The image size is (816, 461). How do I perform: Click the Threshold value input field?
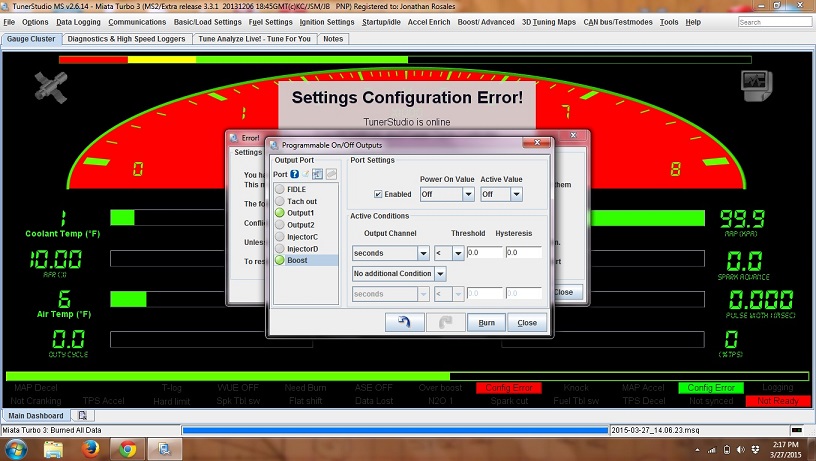(483, 253)
